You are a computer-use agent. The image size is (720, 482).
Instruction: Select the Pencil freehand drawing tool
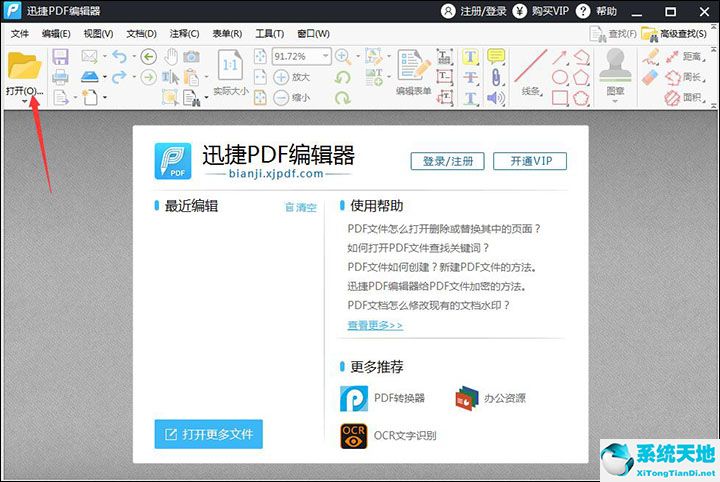[x=650, y=57]
